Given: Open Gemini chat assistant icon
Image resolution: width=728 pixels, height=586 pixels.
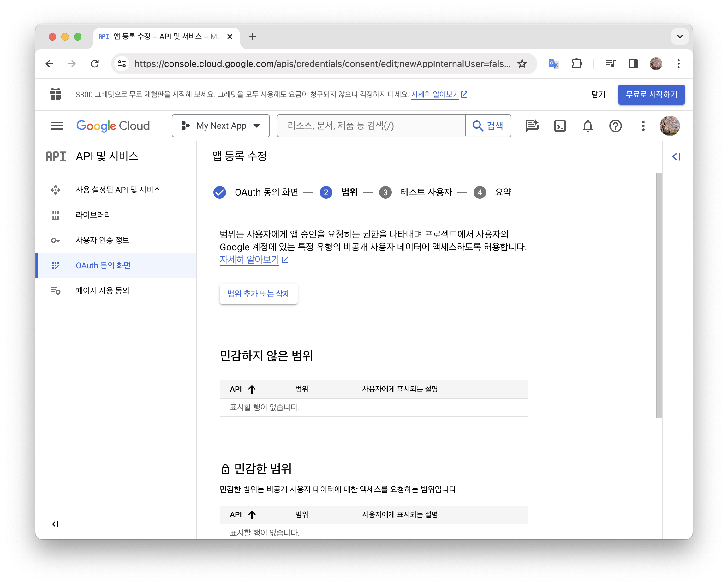Looking at the screenshot, I should (x=532, y=126).
